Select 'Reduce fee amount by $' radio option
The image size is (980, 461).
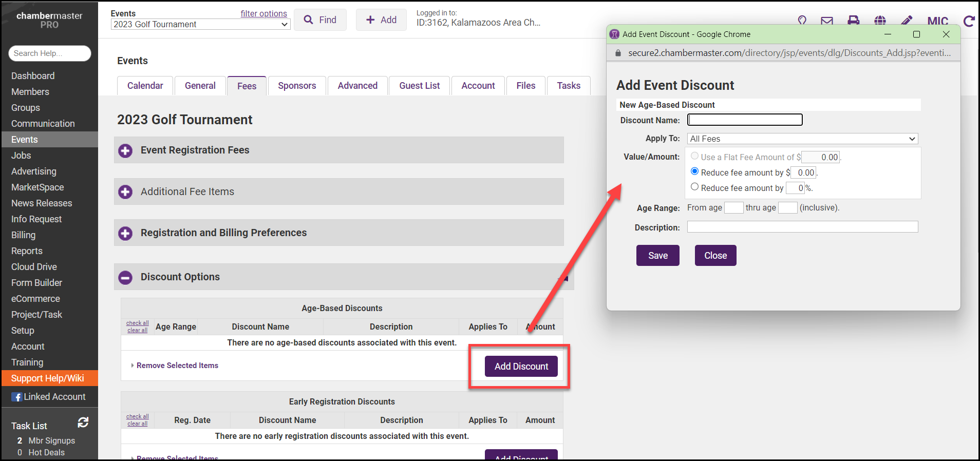(694, 171)
